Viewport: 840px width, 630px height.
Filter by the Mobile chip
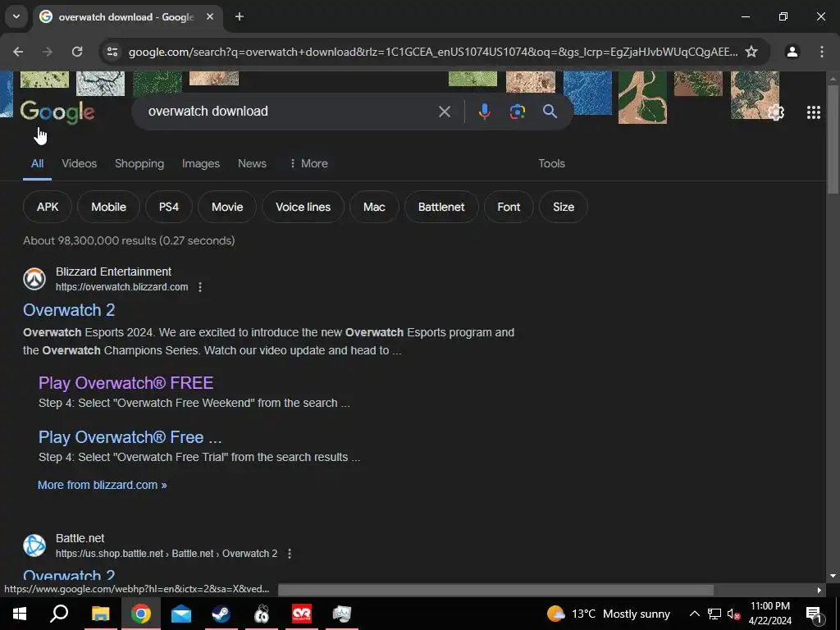click(109, 207)
